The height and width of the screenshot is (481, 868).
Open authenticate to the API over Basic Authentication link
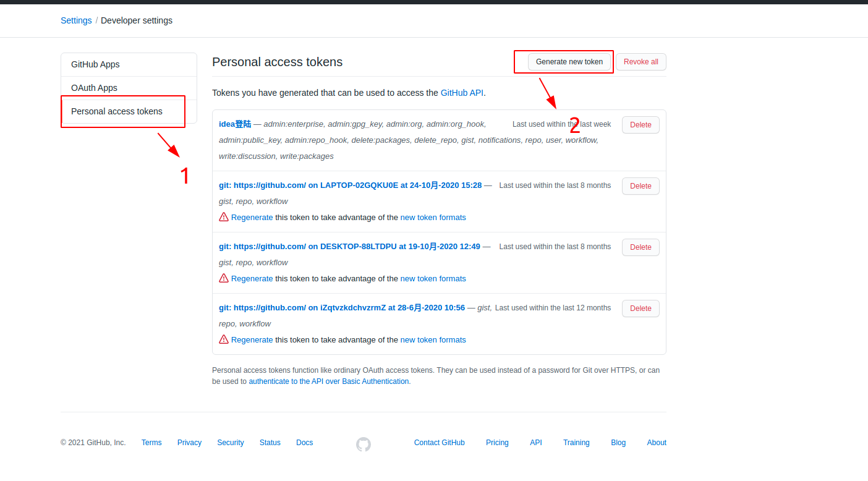click(329, 381)
